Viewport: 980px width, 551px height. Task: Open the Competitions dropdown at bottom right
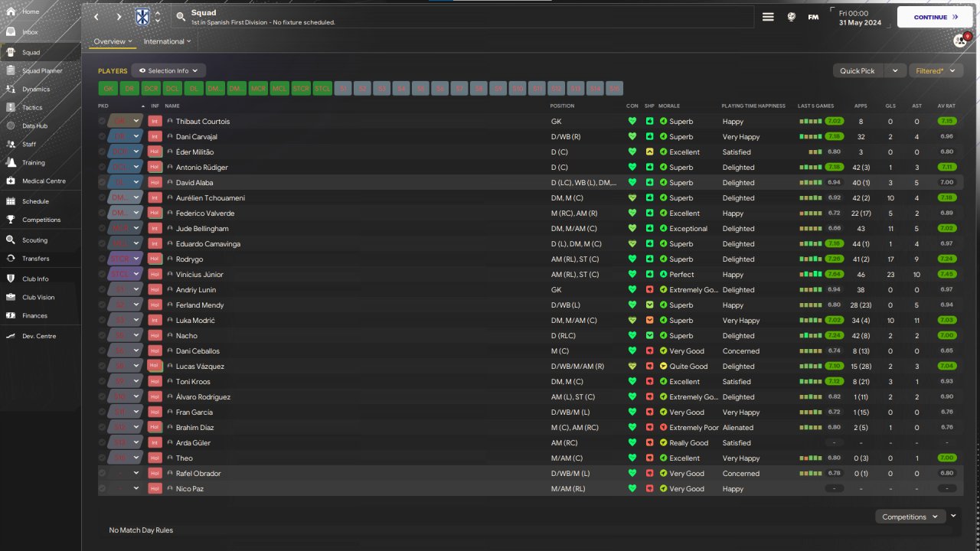[x=910, y=517]
